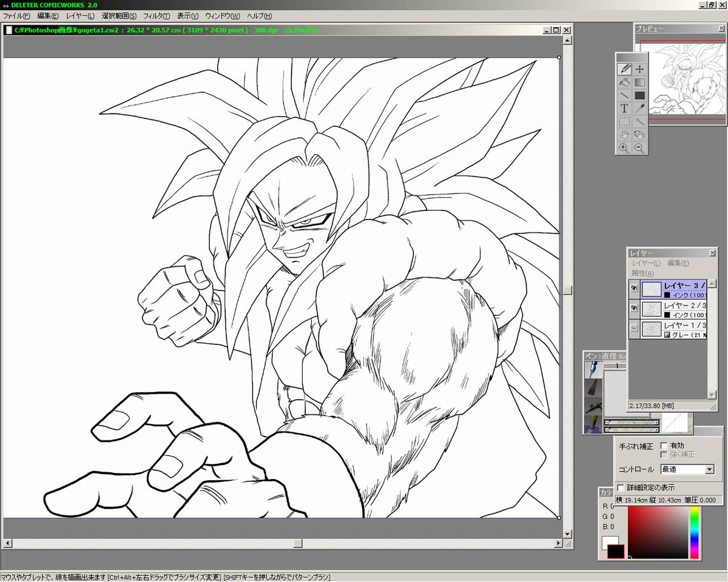728x582 pixels.
Task: Select the Line tool
Action: click(624, 96)
